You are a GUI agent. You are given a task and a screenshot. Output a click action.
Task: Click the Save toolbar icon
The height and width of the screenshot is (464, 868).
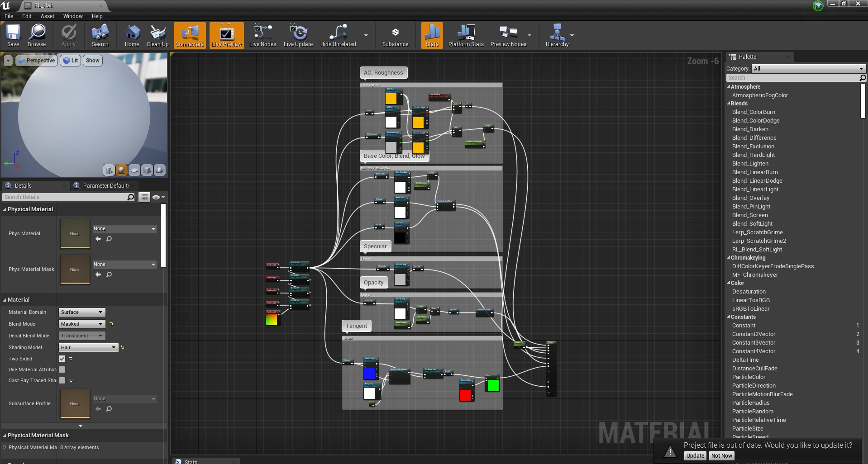point(13,35)
